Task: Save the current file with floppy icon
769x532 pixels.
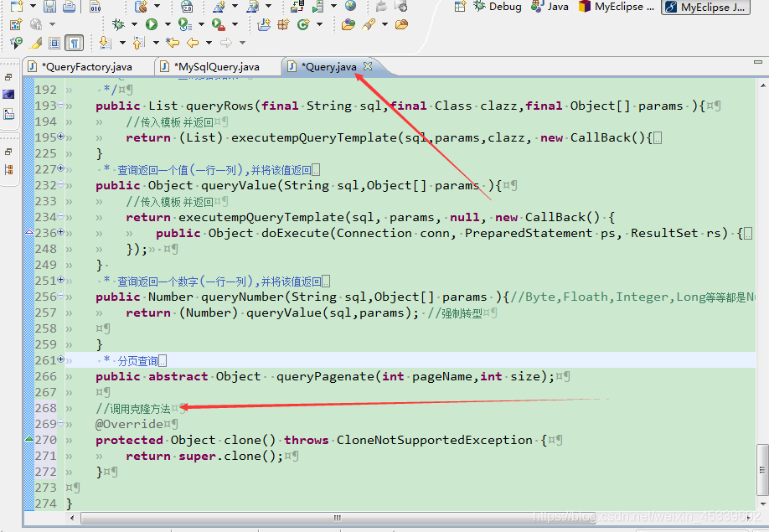Action: (49, 7)
